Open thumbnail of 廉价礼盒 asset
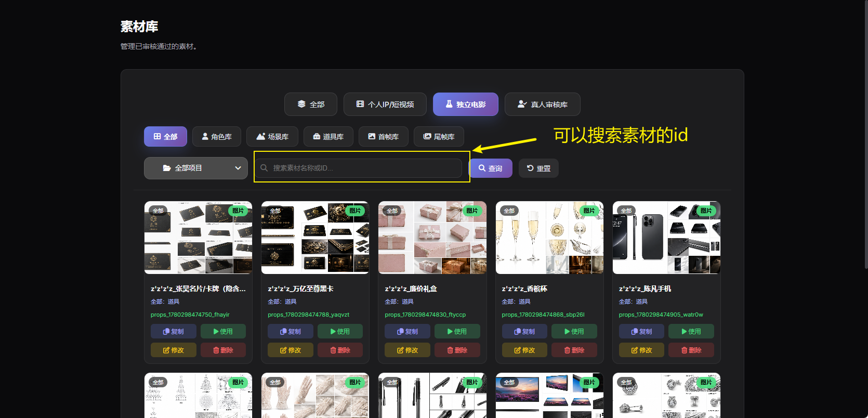This screenshot has width=868, height=418. click(x=432, y=238)
